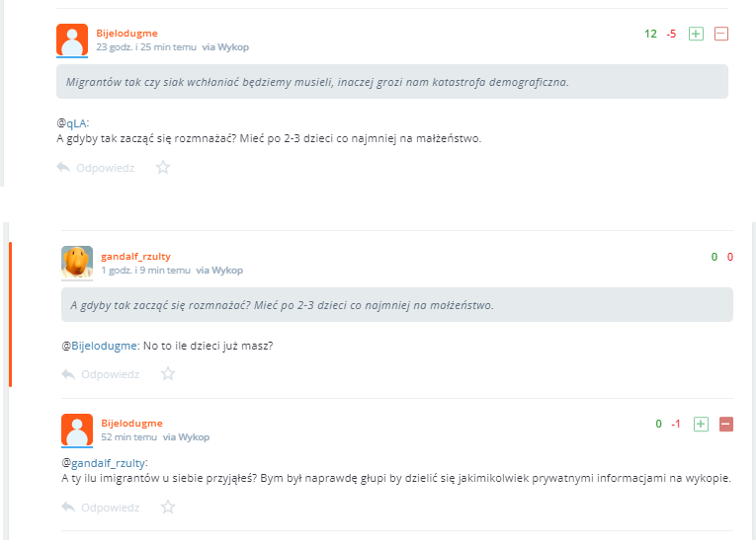
Task: Open the @qLA mention link
Action: coord(72,122)
